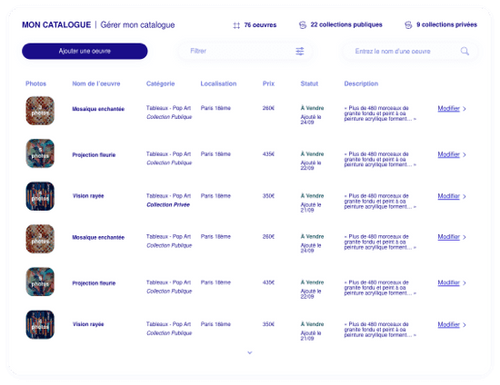Viewport: 500px width, 385px height.
Task: Click the Statut column header
Action: point(309,84)
